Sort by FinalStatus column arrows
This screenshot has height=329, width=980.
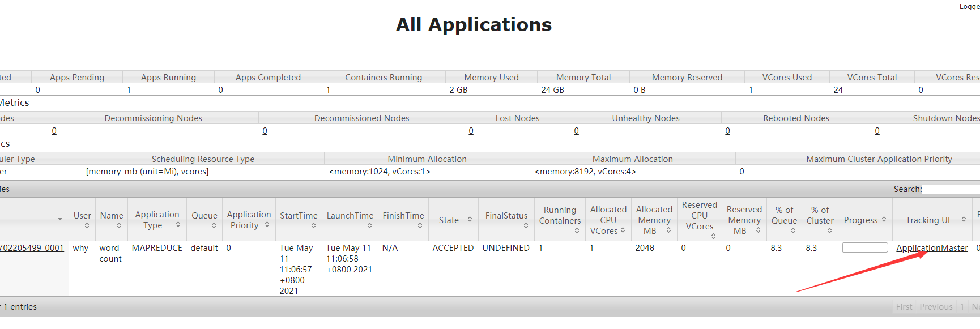(526, 225)
